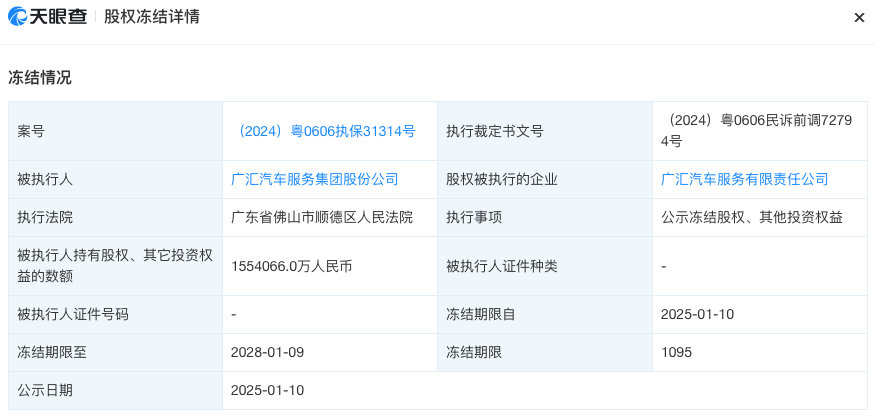Image resolution: width=875 pixels, height=416 pixels.
Task: Click the 天眼查 logo icon
Action: click(17, 17)
